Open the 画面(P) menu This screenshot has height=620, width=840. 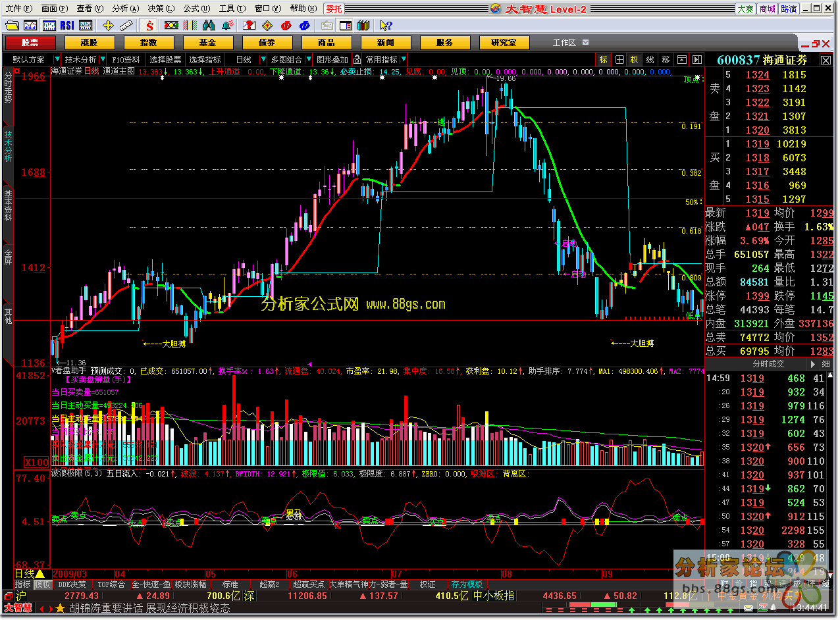[54, 9]
